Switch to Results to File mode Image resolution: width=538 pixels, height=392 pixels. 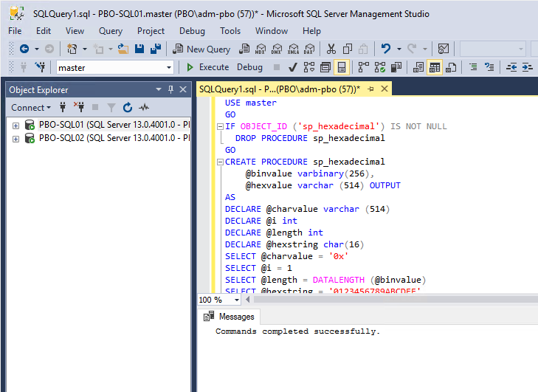[451, 67]
